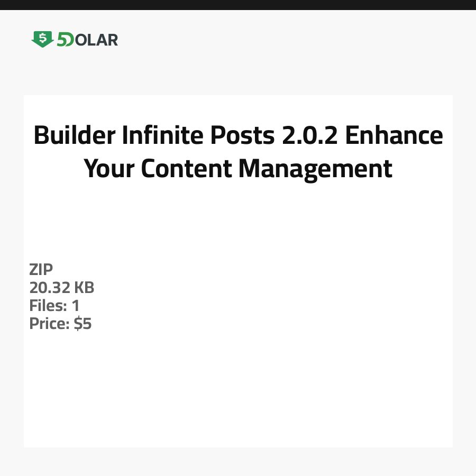
Task: Select the "Files: 1" count label
Action: (54, 306)
